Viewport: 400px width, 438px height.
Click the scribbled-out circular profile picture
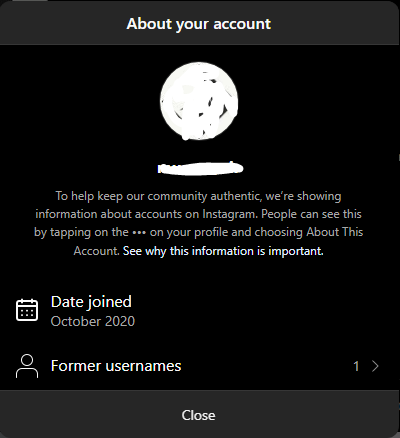(x=199, y=101)
